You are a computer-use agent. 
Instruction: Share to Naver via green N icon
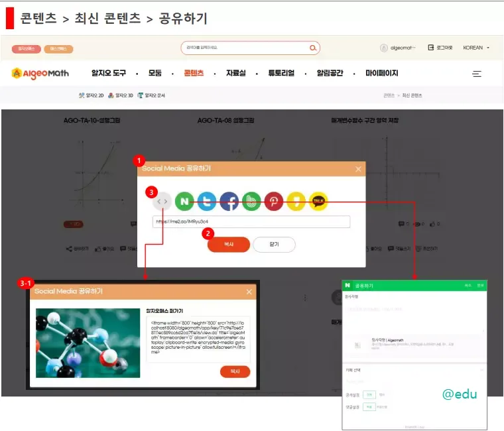pos(184,202)
